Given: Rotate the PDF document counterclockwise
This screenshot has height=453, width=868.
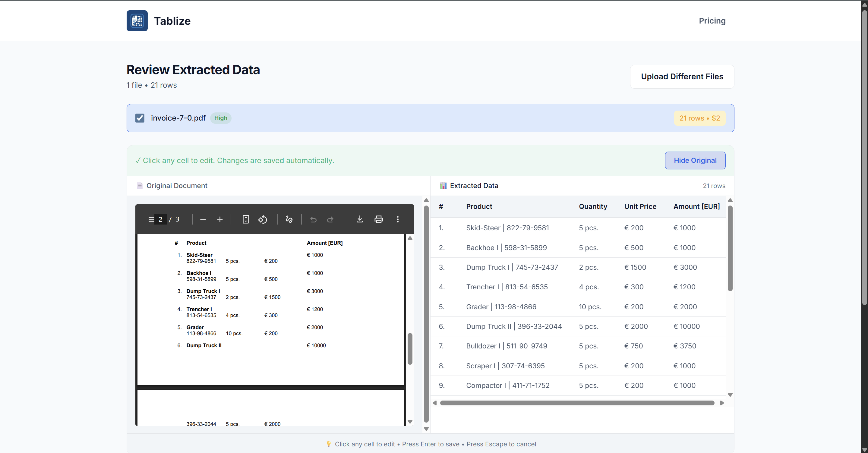Looking at the screenshot, I should pyautogui.click(x=263, y=219).
